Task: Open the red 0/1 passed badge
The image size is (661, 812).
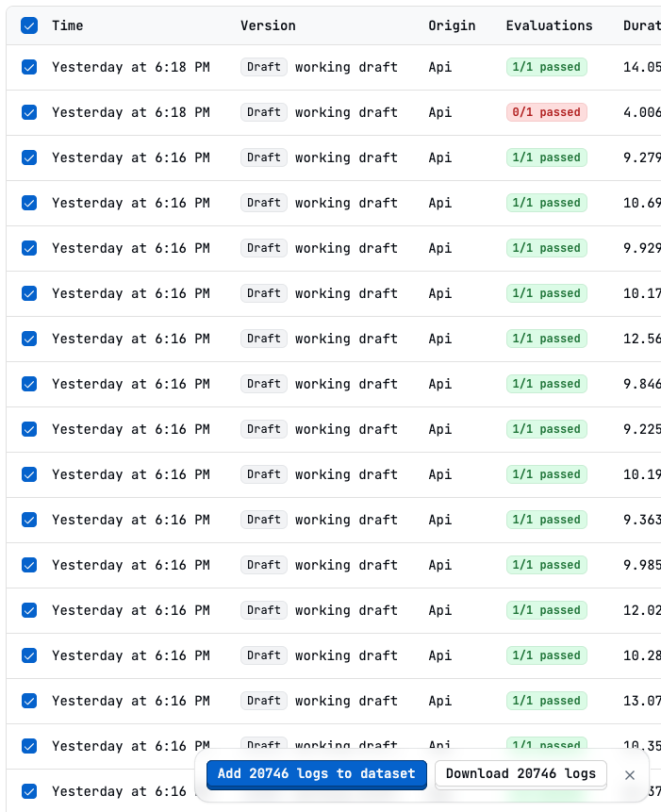Action: (547, 112)
